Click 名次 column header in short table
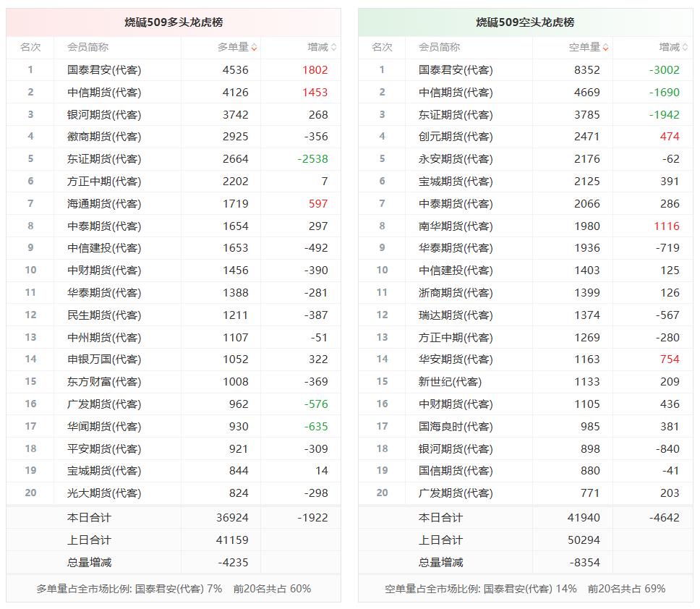The image size is (700, 609). (x=382, y=47)
